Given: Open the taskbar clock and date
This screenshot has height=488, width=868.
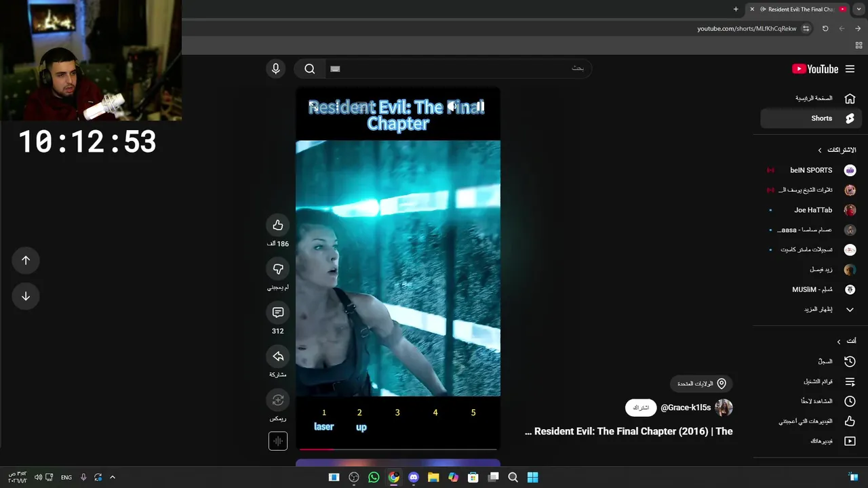Looking at the screenshot, I should coord(17,477).
